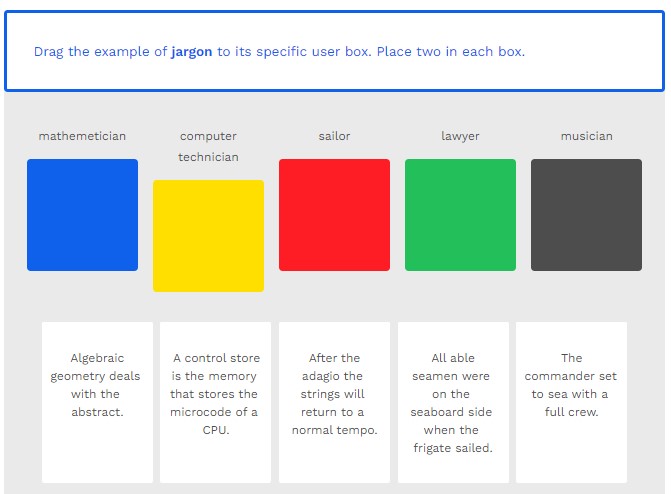Click the 'mathemetician' label
Viewport: 671px width, 494px height.
click(82, 136)
